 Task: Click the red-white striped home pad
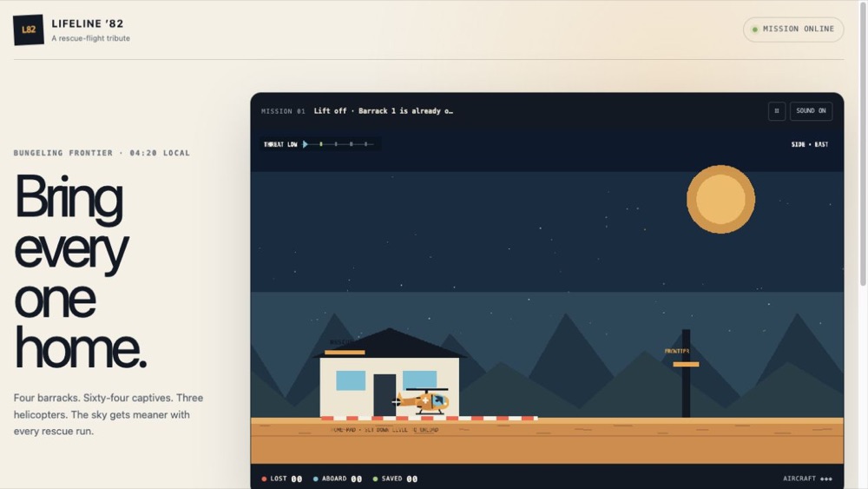[x=429, y=418]
